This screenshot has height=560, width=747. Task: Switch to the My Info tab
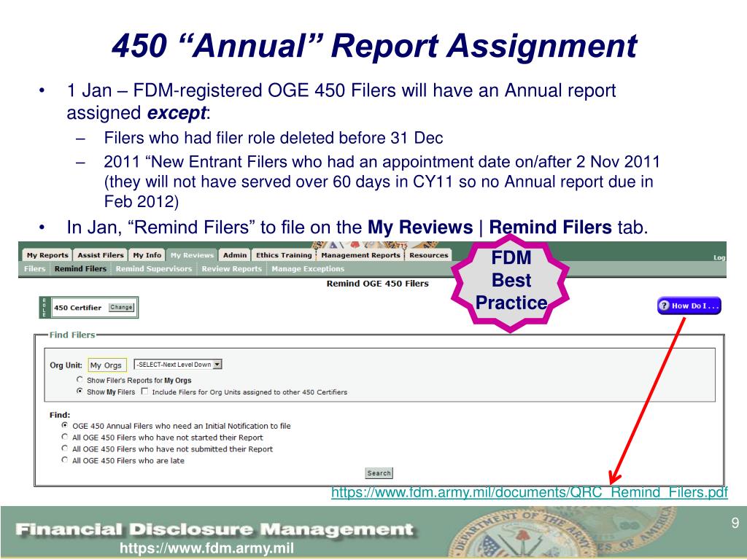(x=147, y=255)
